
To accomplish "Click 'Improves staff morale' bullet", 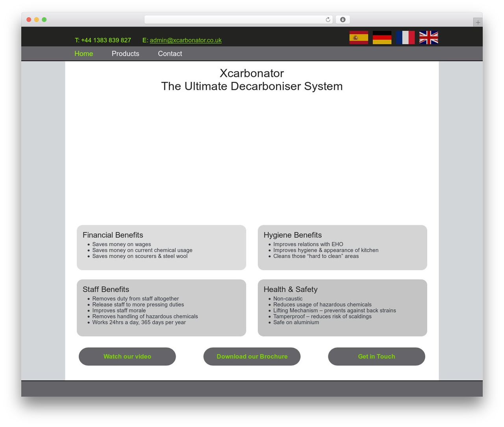I will click(x=119, y=310).
